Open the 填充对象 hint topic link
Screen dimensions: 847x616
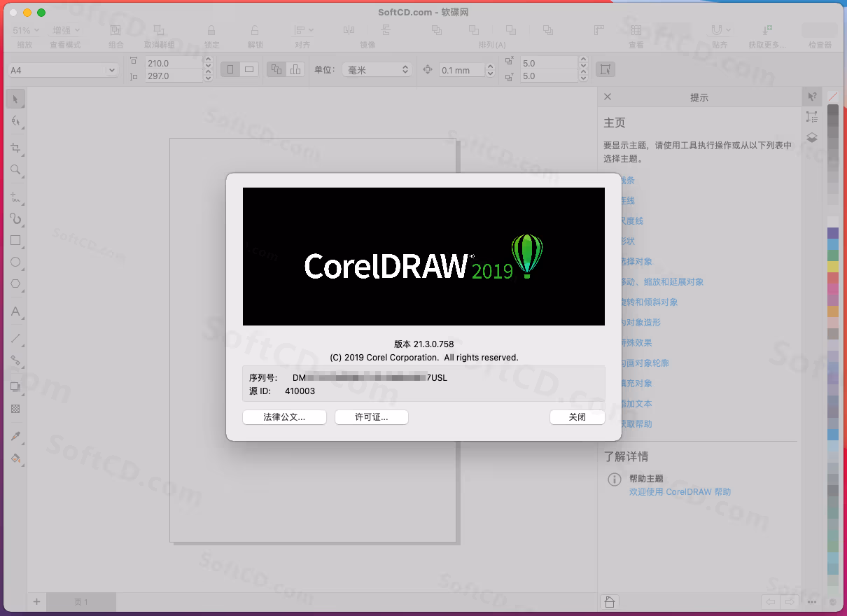click(x=636, y=383)
